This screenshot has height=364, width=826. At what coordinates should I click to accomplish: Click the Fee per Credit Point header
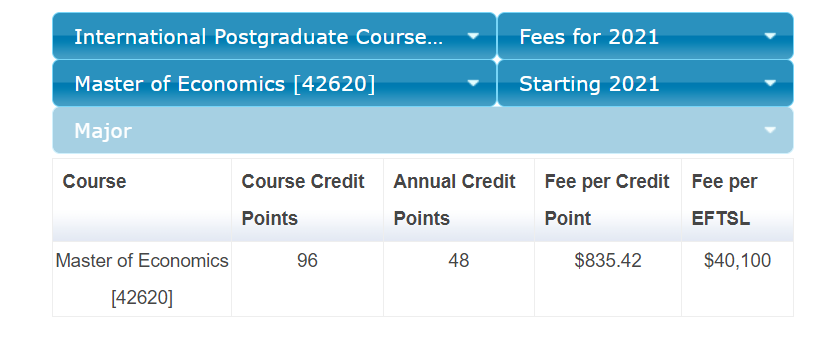(608, 200)
